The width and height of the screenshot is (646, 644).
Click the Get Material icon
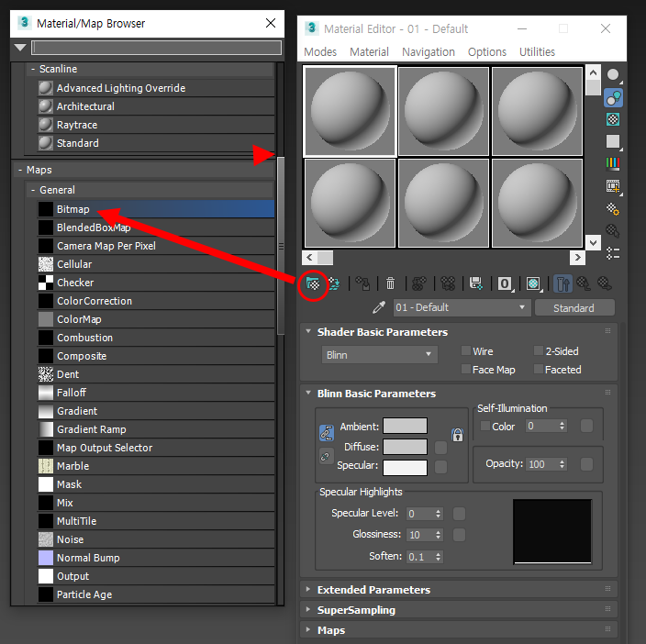[x=313, y=283]
